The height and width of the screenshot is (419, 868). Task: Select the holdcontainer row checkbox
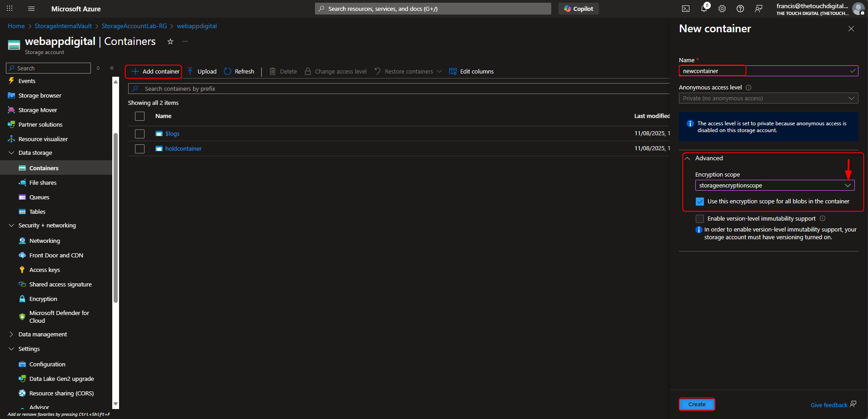[140, 148]
